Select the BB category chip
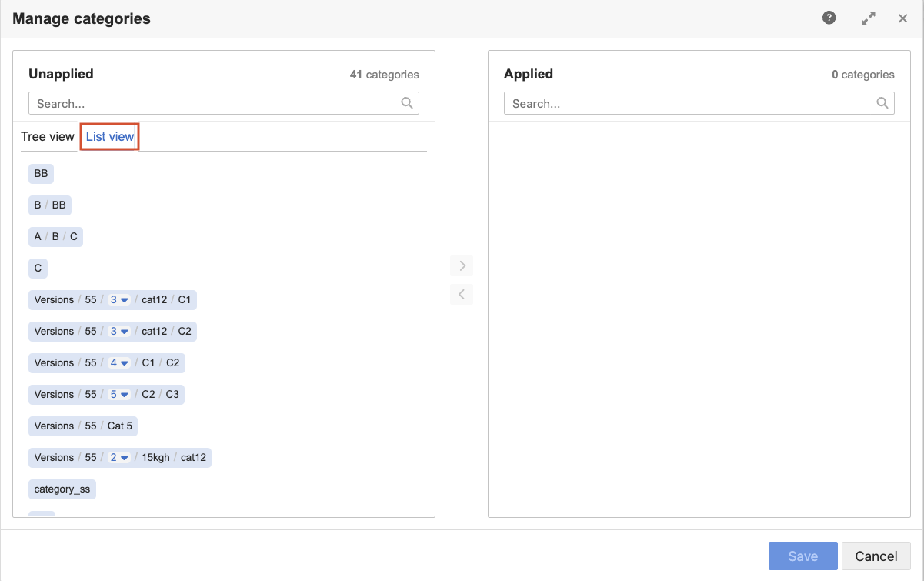The image size is (924, 581). click(40, 173)
